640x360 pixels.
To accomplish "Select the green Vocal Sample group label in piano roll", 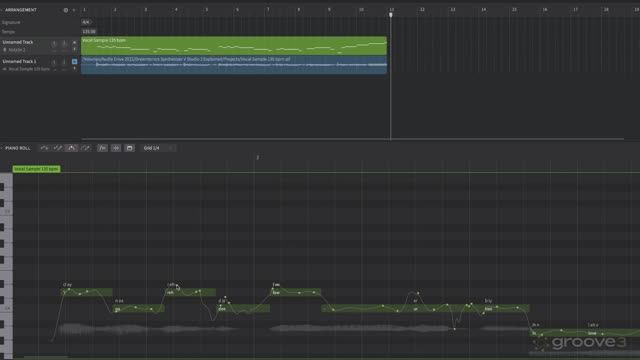I will pos(36,169).
